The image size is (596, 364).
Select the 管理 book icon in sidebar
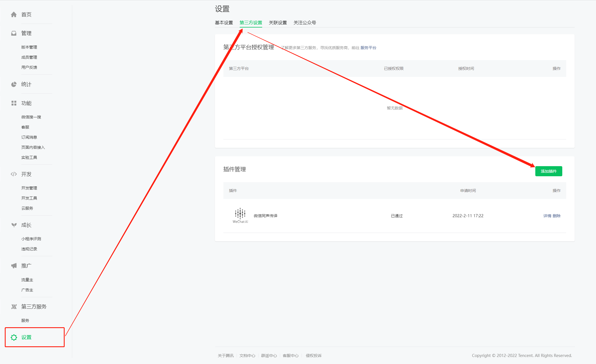click(x=13, y=33)
